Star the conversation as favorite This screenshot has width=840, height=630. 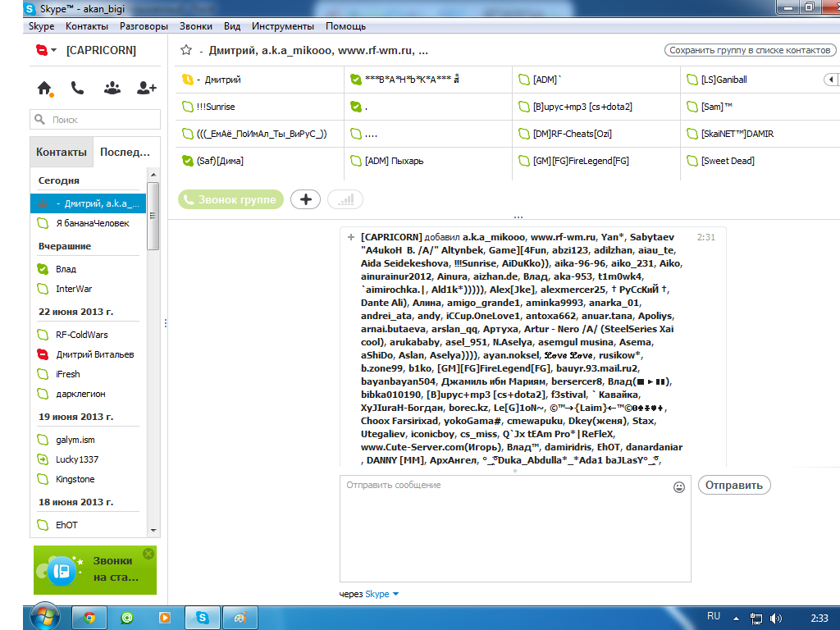pyautogui.click(x=186, y=50)
